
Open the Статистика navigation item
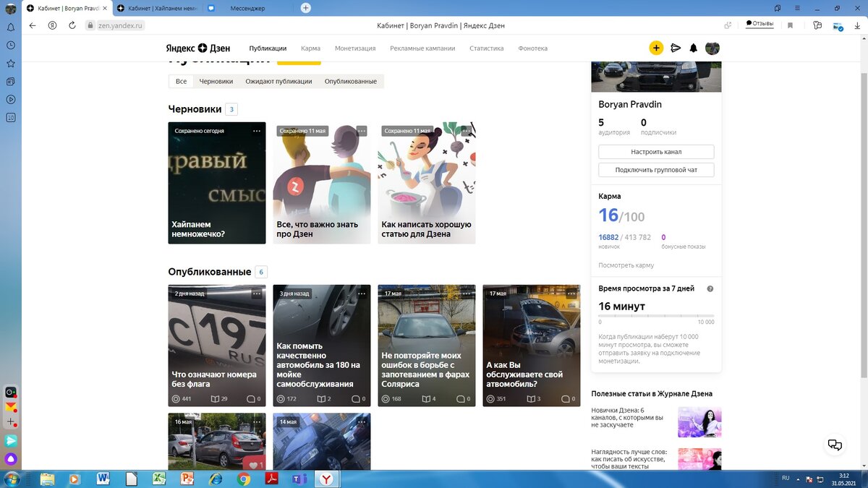coord(486,48)
